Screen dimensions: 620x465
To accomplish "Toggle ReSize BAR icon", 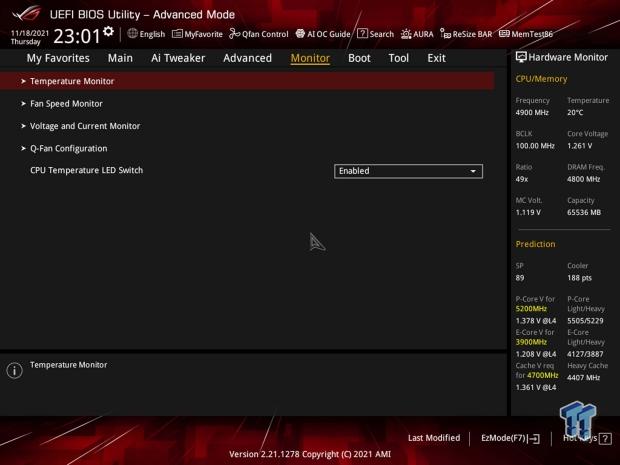I will [445, 34].
